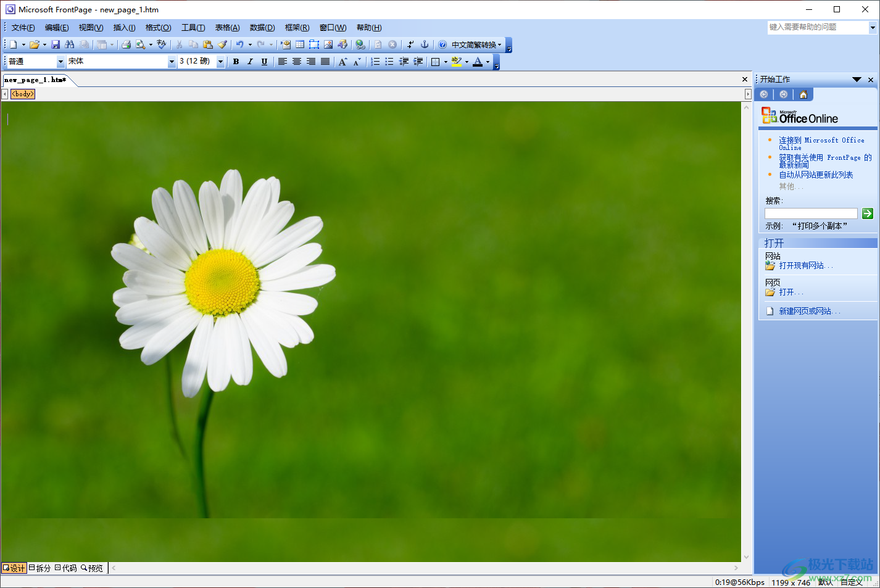Run the spelling check icon

pyautogui.click(x=162, y=44)
